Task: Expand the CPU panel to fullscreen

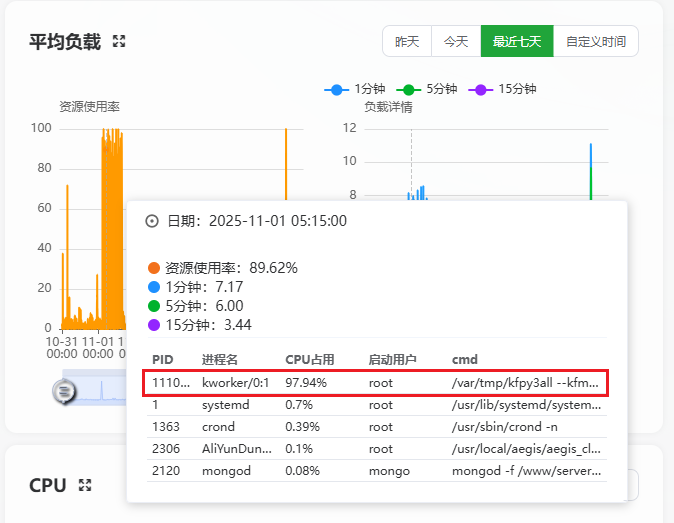Action: click(x=85, y=486)
